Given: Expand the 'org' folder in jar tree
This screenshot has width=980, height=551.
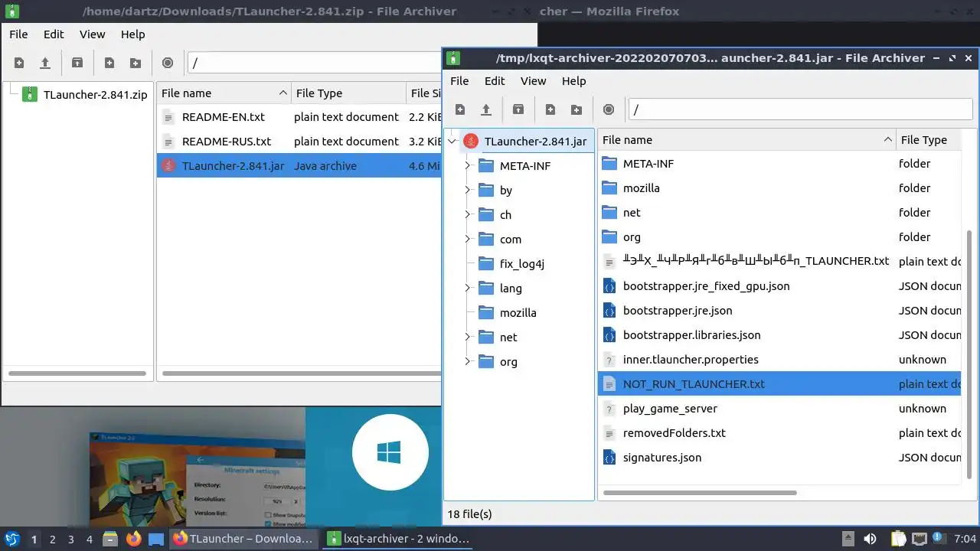Looking at the screenshot, I should point(467,361).
